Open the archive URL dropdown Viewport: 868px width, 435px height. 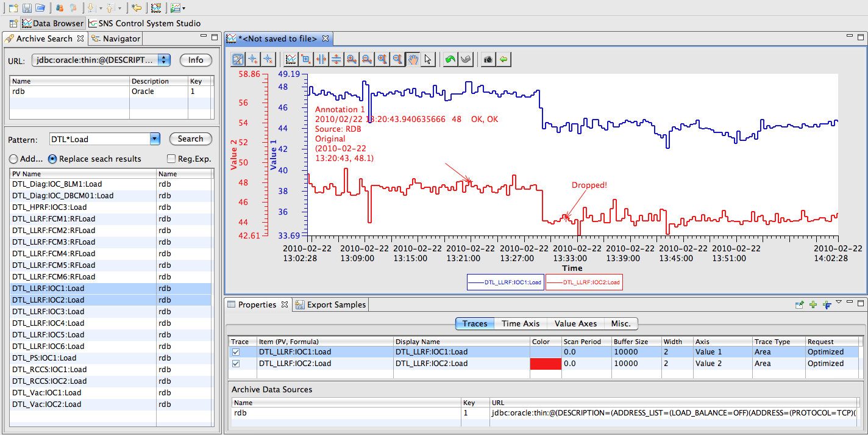click(x=163, y=60)
